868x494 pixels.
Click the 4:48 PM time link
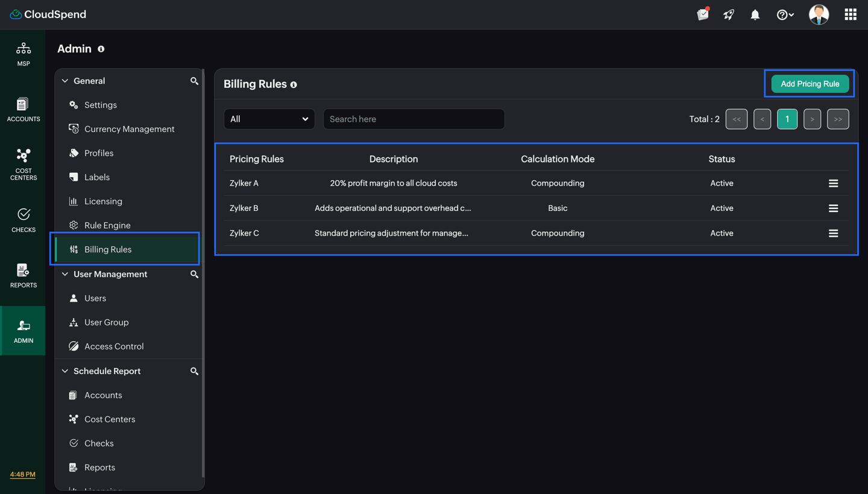22,474
